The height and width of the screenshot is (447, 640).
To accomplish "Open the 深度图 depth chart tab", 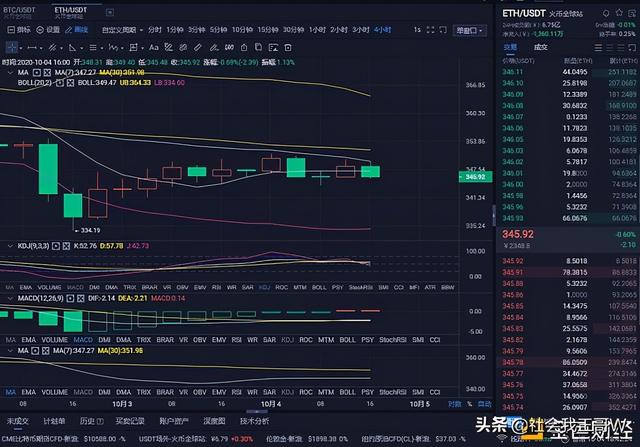I will click(214, 421).
